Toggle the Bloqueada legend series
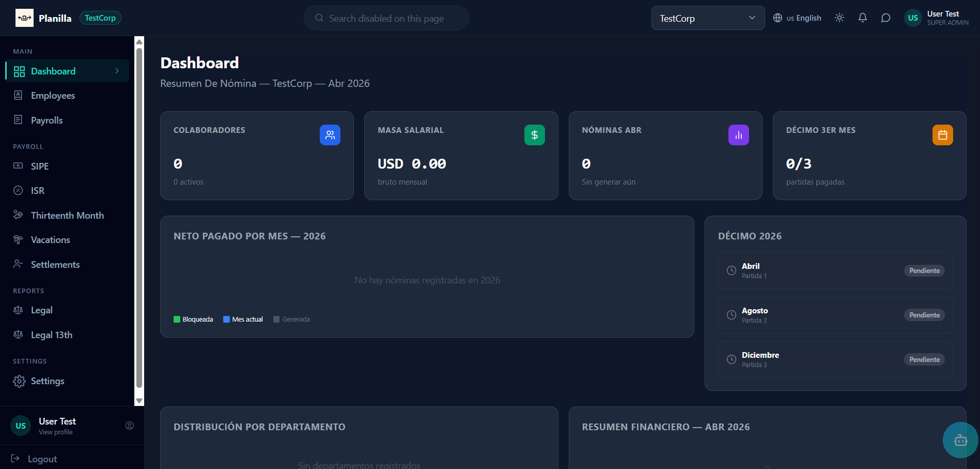This screenshot has width=980, height=469. pos(193,320)
